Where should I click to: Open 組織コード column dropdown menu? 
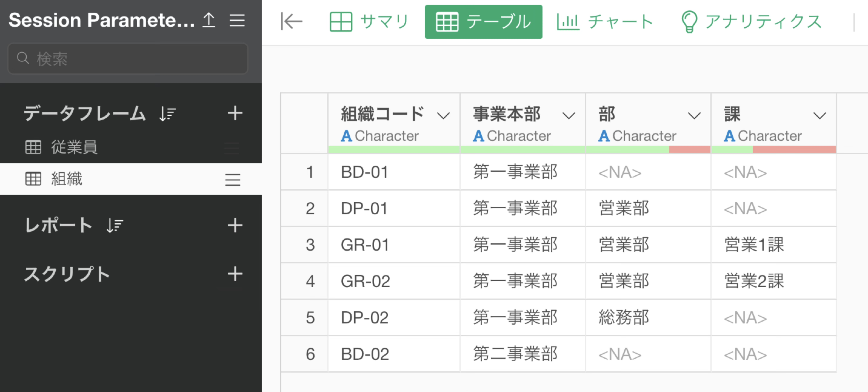pos(443,116)
